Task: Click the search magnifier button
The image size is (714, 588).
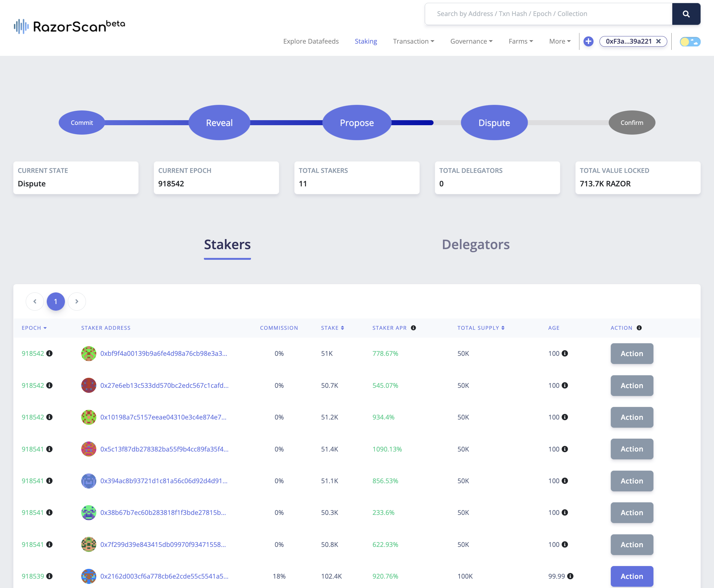Action: [686, 14]
